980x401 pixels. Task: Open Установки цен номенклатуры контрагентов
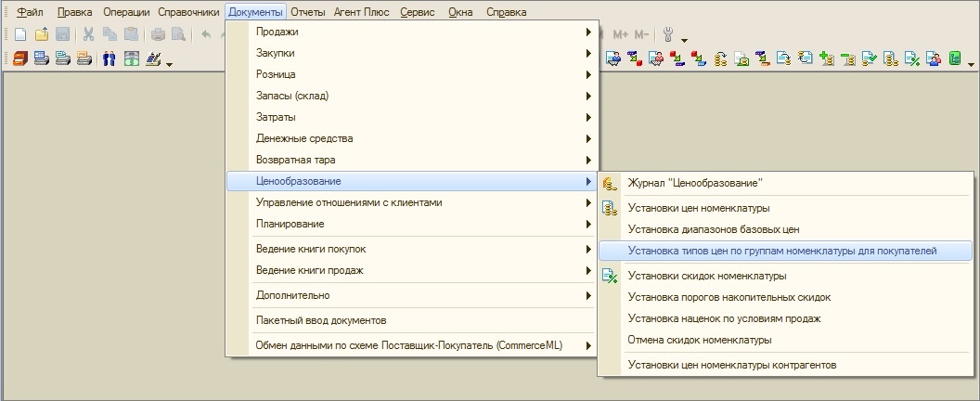[x=731, y=365]
